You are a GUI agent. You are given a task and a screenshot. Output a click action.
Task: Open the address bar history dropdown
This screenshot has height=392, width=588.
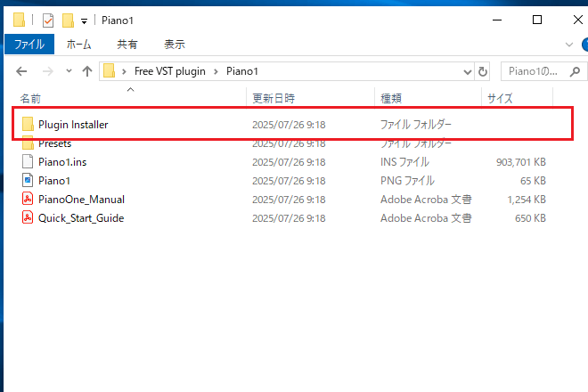pos(467,71)
